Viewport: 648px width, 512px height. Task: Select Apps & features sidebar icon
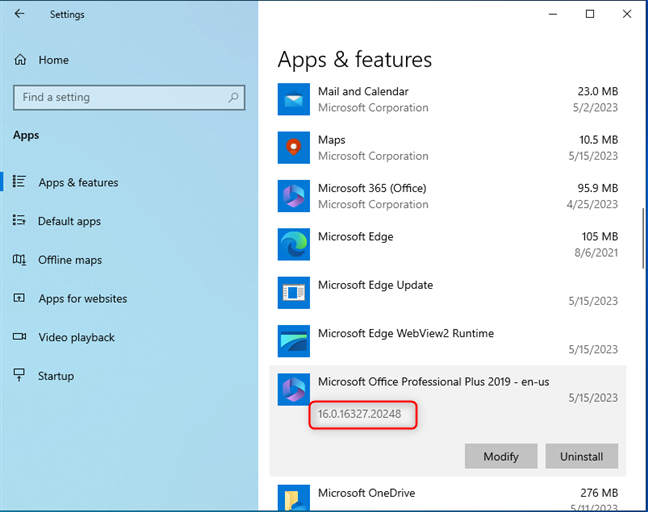tap(19, 181)
